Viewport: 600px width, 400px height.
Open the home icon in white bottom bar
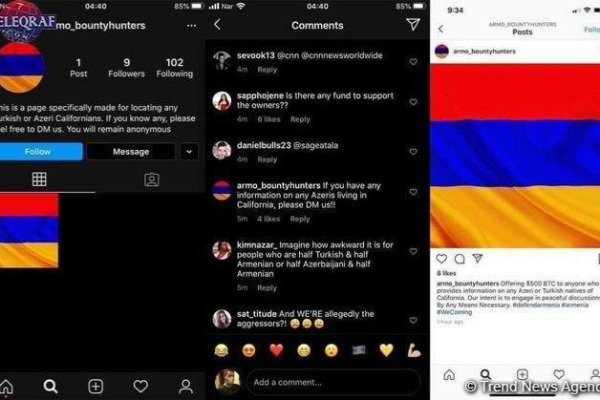point(449,374)
